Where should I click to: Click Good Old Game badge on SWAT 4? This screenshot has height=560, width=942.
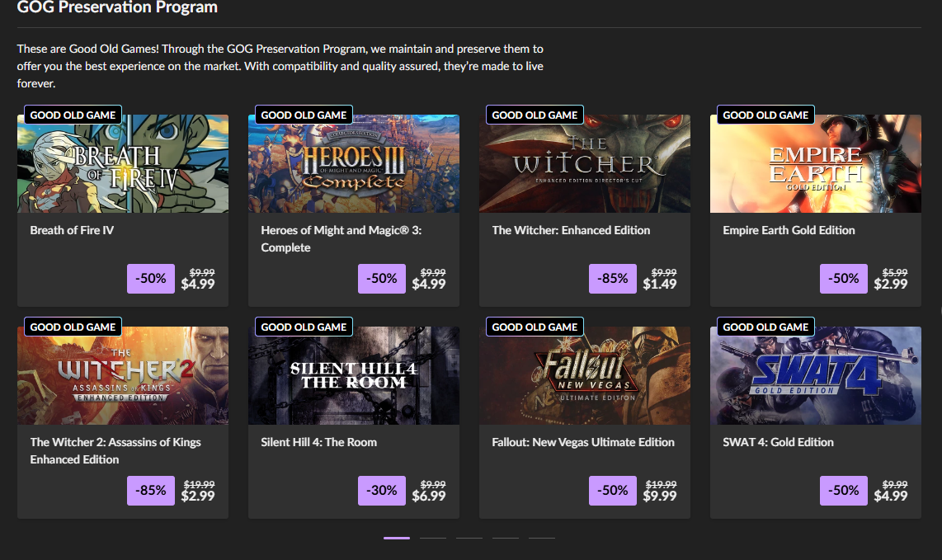(x=765, y=327)
